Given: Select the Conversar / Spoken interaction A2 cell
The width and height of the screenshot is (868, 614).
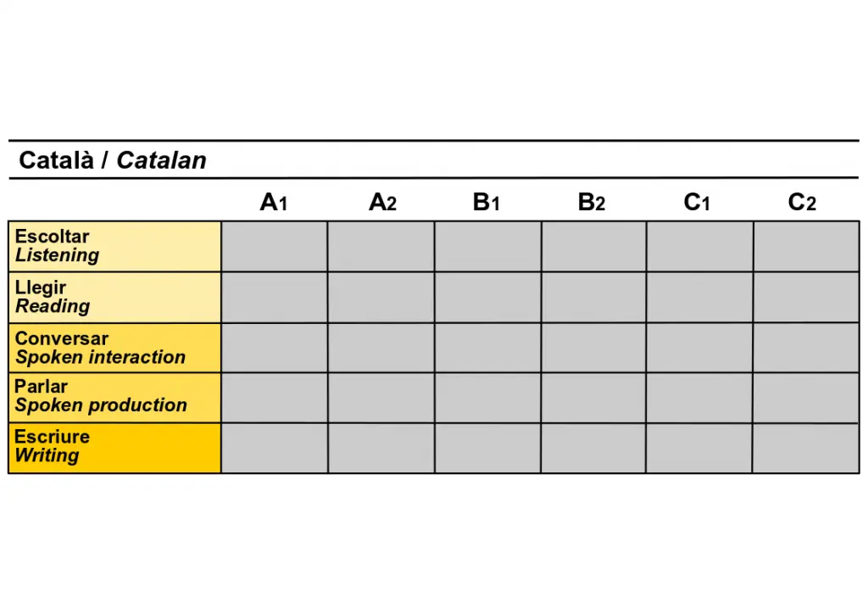Looking at the screenshot, I should (x=381, y=348).
